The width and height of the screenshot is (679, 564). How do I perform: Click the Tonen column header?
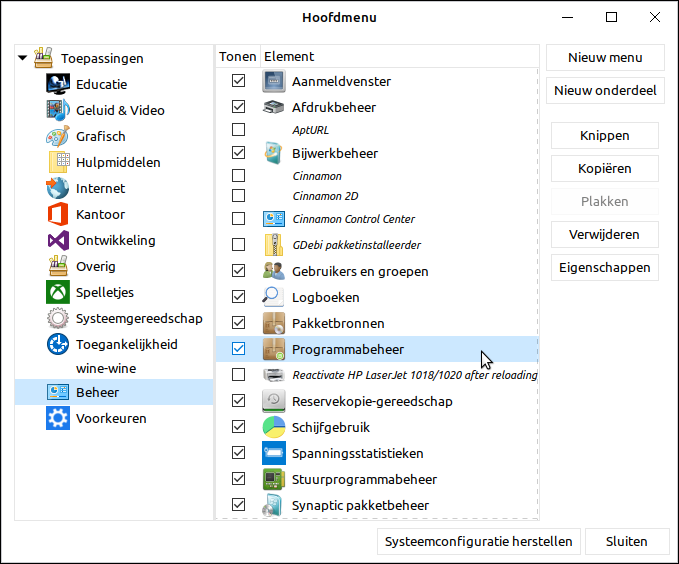(x=238, y=57)
